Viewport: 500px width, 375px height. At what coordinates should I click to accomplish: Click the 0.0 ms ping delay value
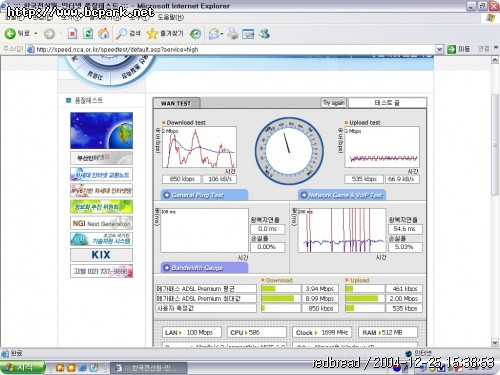(268, 229)
